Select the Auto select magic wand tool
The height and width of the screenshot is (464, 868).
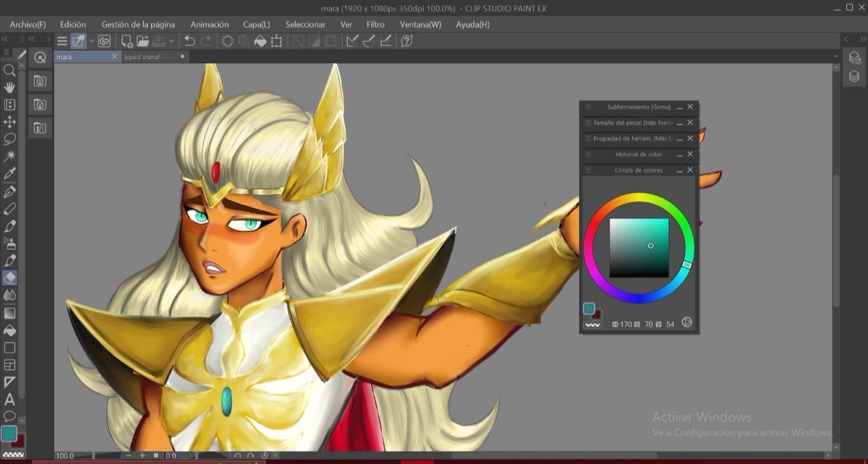coord(9,156)
